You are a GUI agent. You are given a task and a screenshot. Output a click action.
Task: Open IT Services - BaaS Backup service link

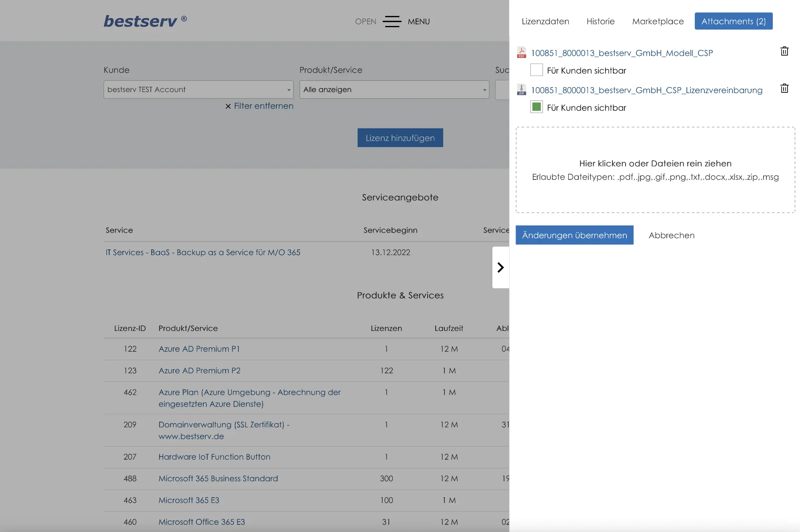point(203,252)
